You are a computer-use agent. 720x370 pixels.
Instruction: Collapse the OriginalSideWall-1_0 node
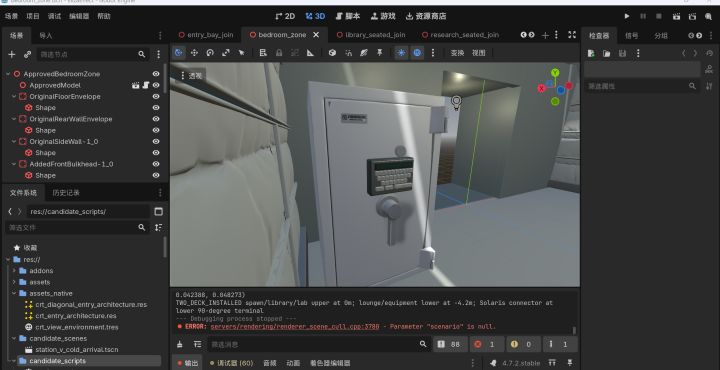(x=14, y=141)
